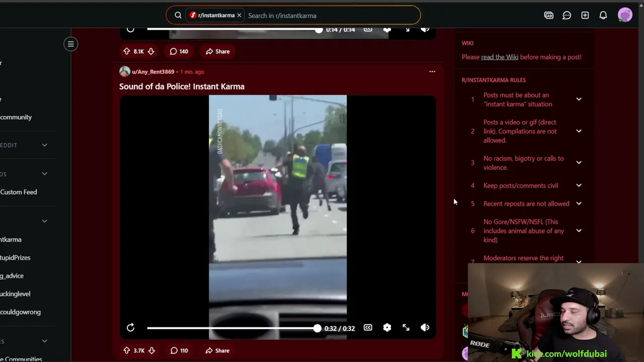
Task: Replay the 0:32 video
Action: (130, 328)
